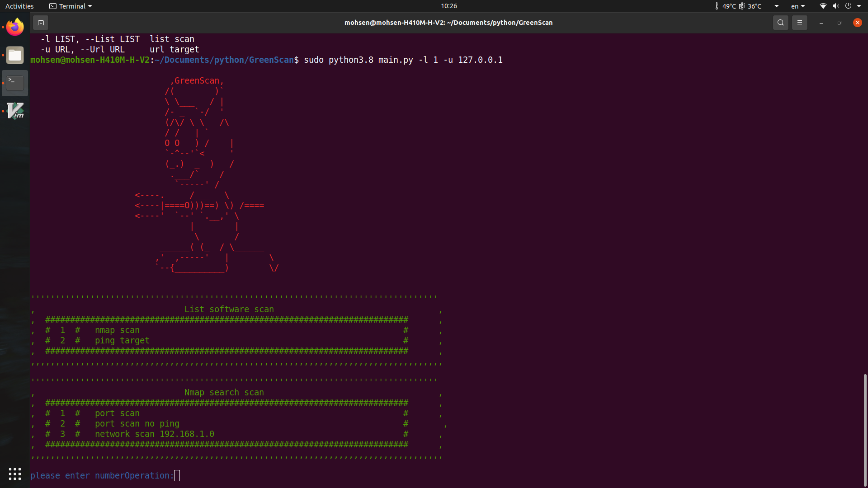Show the applications grid
Screen dimensions: 868x488
[x=15, y=474]
